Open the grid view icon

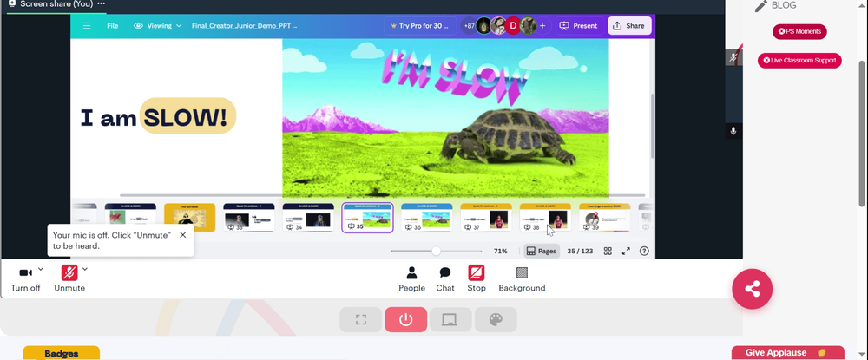[608, 251]
